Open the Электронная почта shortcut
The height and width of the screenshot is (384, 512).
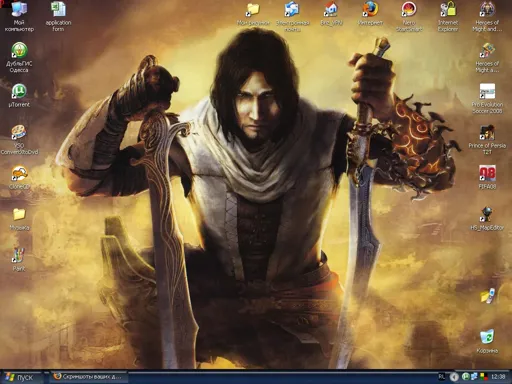(293, 16)
